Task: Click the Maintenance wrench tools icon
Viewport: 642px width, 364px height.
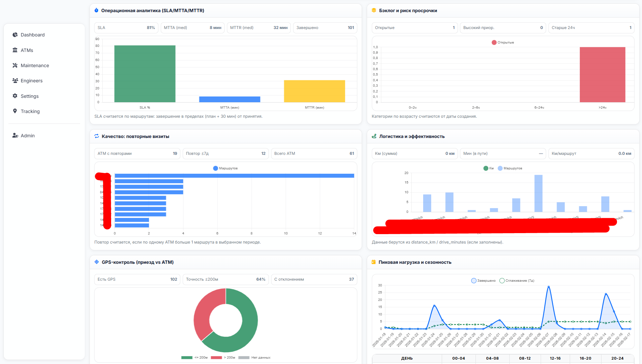Action: point(15,65)
